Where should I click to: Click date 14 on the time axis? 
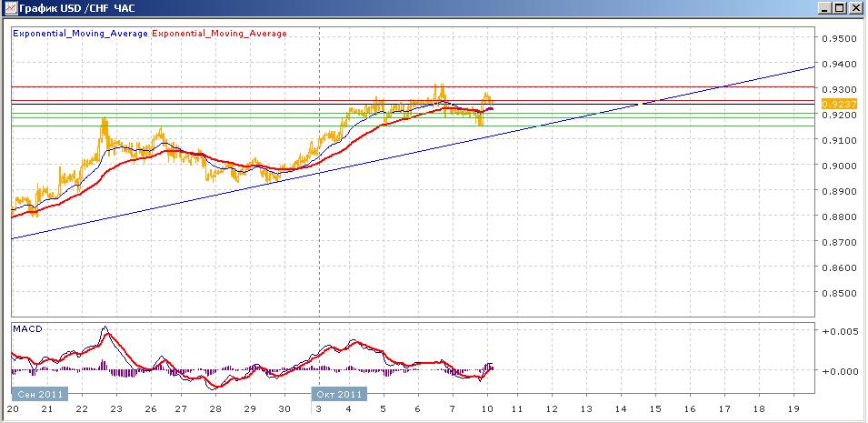coord(621,409)
